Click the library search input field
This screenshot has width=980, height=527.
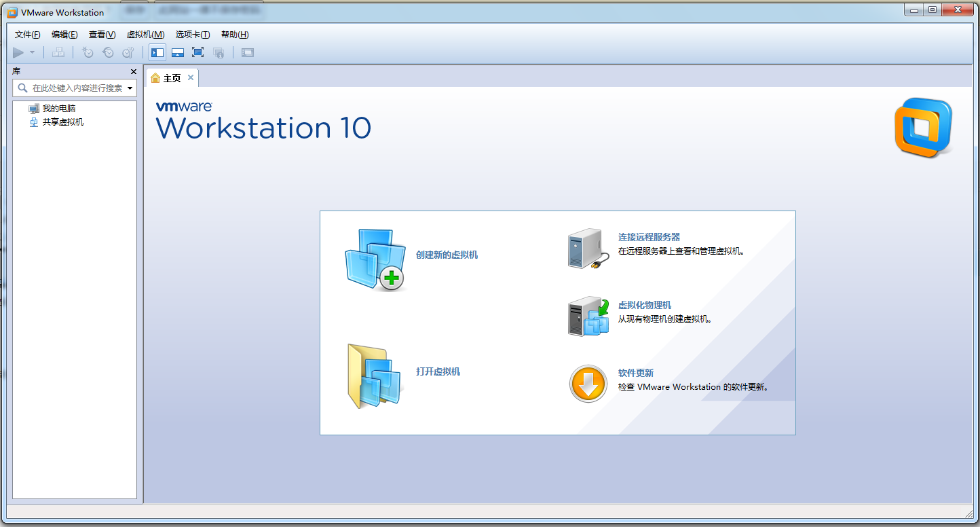coord(76,88)
